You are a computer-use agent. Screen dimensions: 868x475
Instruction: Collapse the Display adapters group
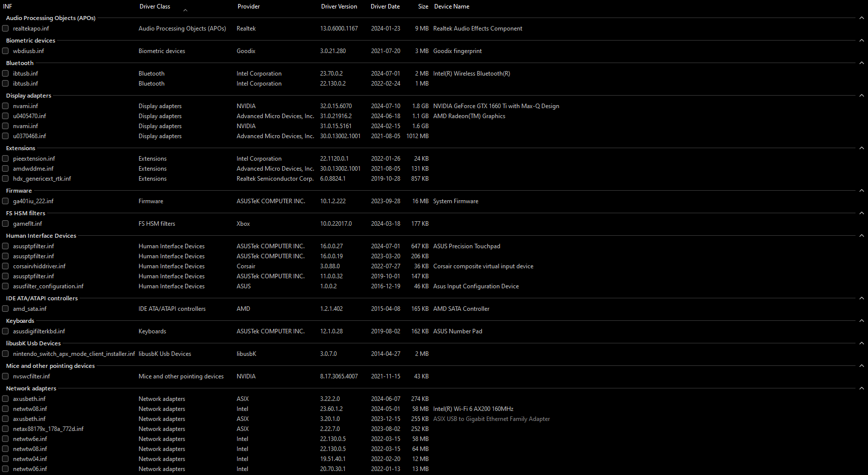click(861, 96)
